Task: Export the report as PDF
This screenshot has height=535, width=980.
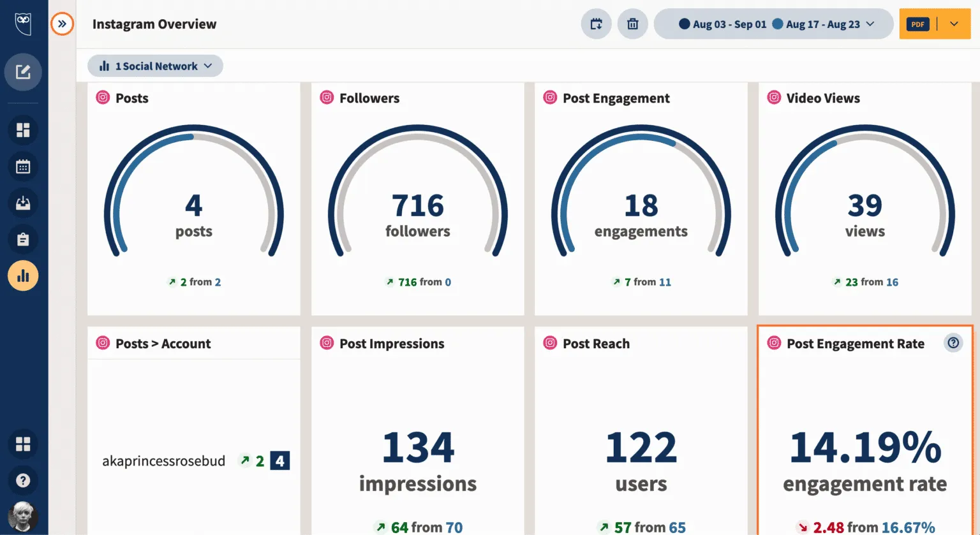Action: pyautogui.click(x=917, y=24)
